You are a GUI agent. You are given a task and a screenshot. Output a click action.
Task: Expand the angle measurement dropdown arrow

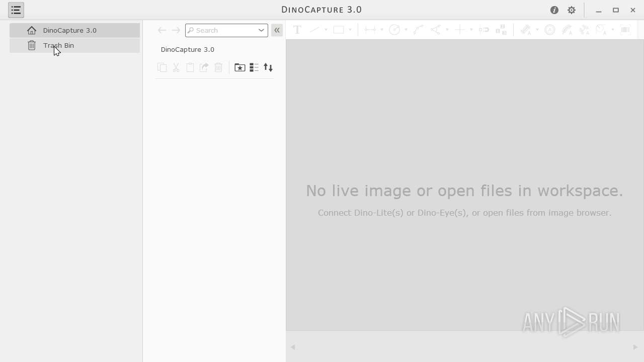coord(447,30)
